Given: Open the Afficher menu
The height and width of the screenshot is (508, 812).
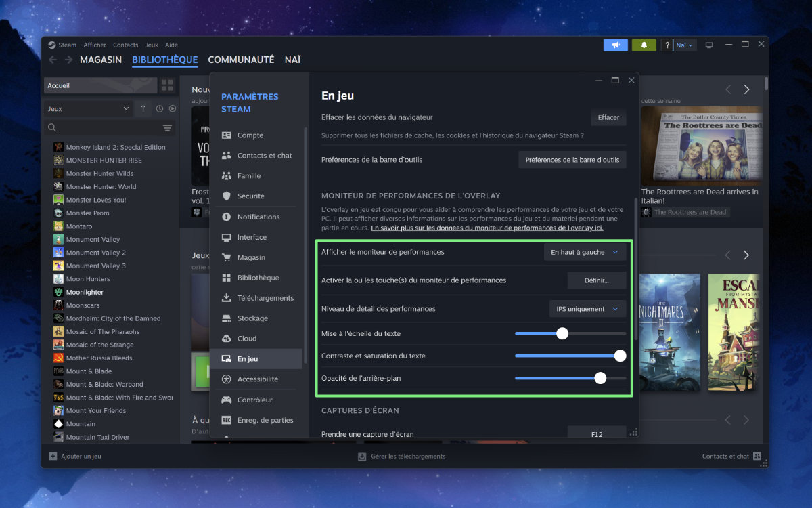Looking at the screenshot, I should coord(95,45).
